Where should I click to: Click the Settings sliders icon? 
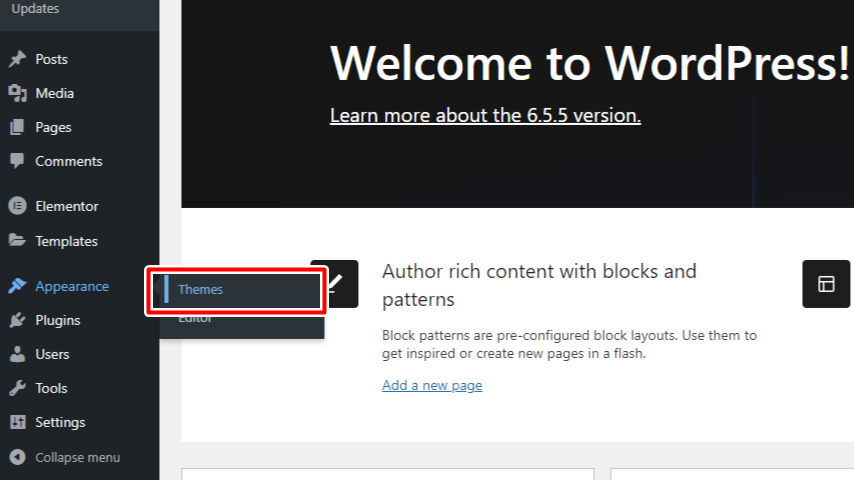[17, 422]
